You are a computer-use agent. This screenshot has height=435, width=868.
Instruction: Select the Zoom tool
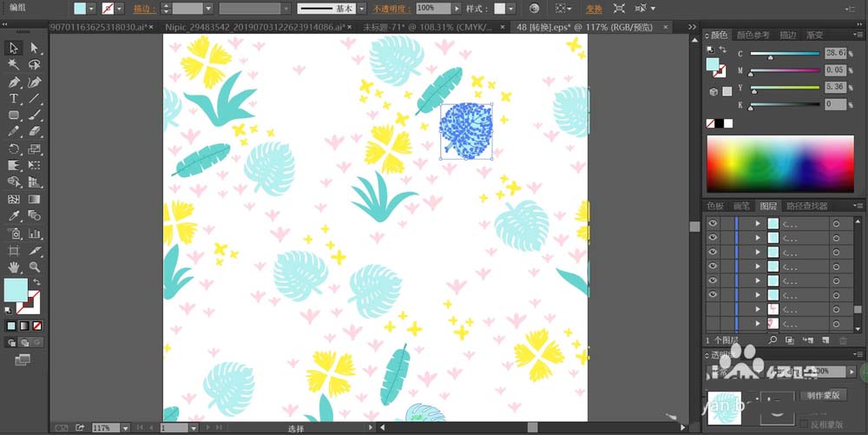click(x=35, y=267)
